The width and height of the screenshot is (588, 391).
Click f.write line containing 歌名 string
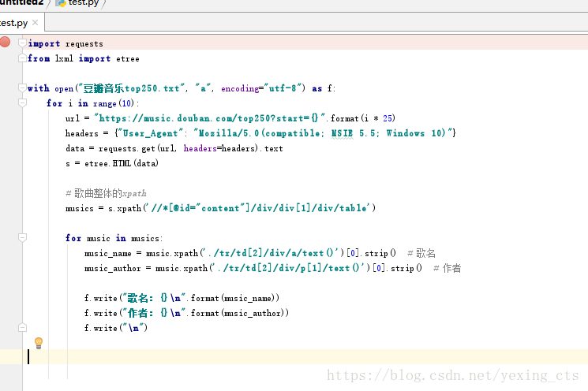click(x=182, y=298)
